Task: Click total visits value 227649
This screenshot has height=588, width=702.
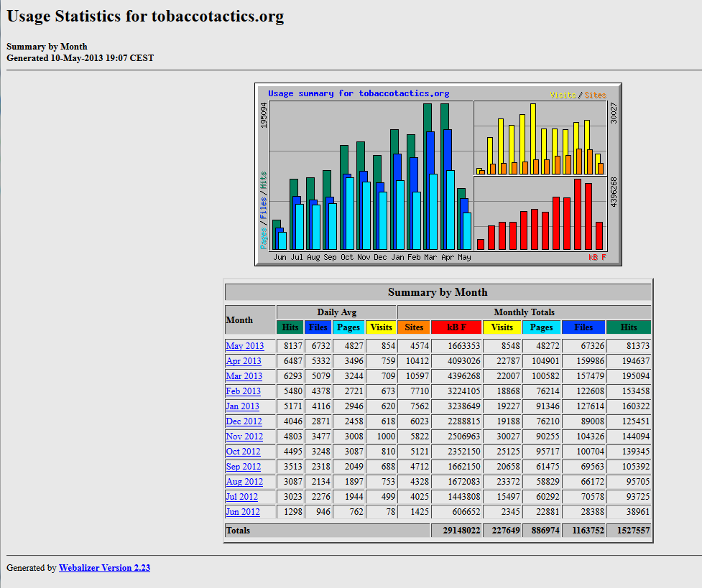Action: coord(505,531)
